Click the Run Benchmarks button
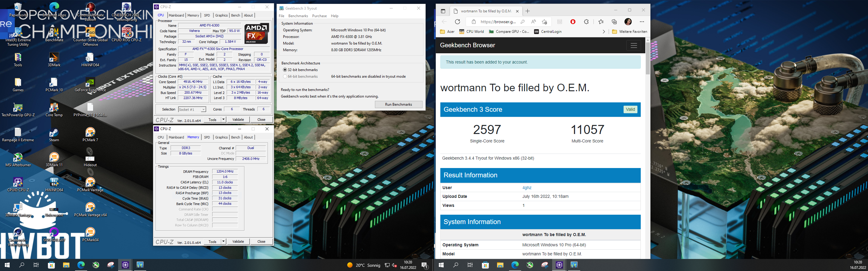The image size is (868, 271). (x=398, y=104)
